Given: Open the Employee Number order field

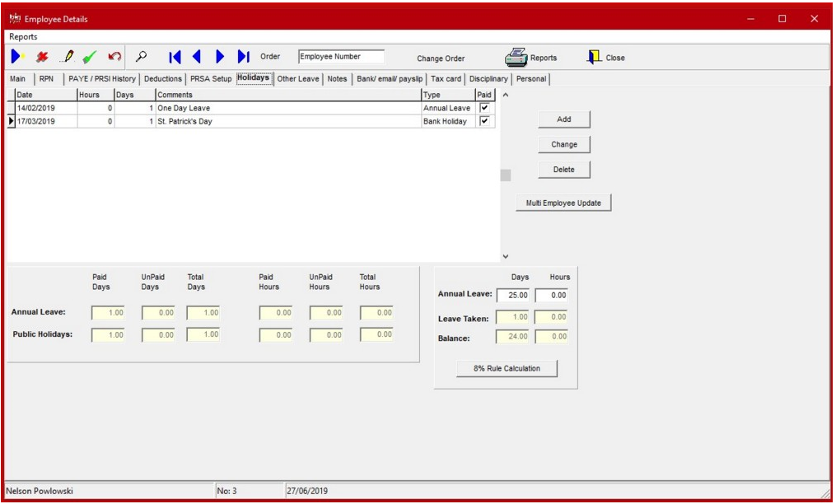Looking at the screenshot, I should [x=343, y=56].
